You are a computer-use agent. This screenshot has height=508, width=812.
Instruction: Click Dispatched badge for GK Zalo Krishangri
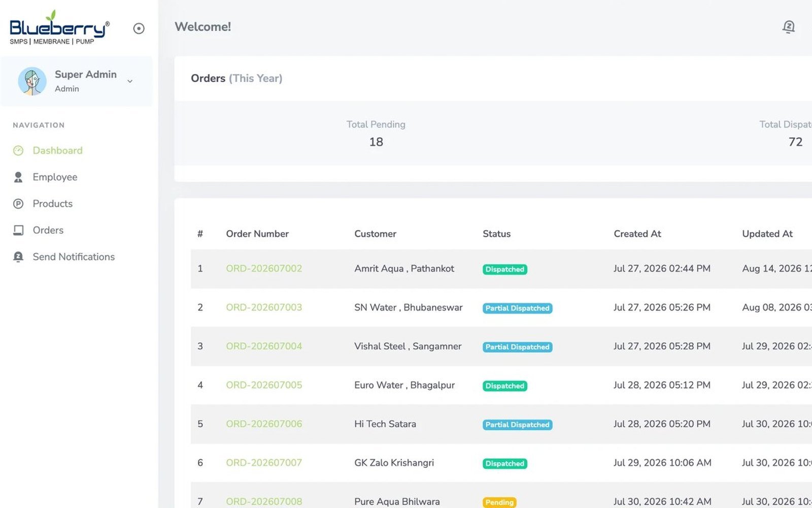coord(504,463)
